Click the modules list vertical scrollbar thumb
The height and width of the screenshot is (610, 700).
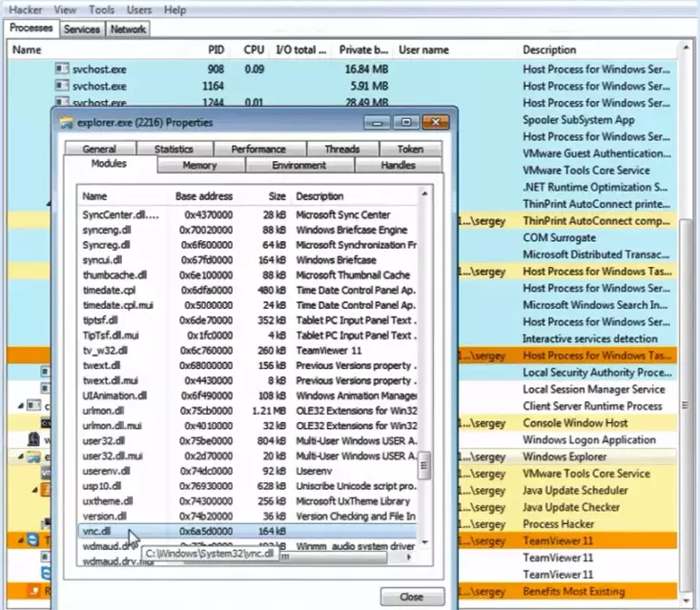pyautogui.click(x=424, y=465)
